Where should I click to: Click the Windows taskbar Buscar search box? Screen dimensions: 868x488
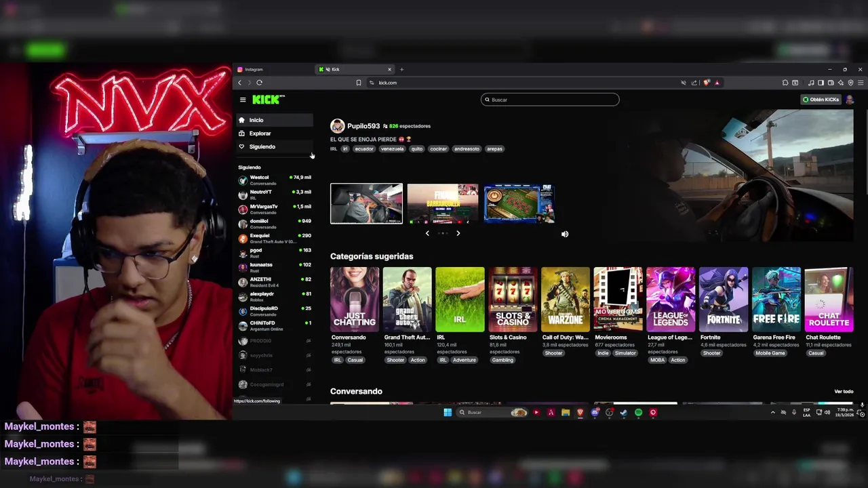click(x=492, y=412)
